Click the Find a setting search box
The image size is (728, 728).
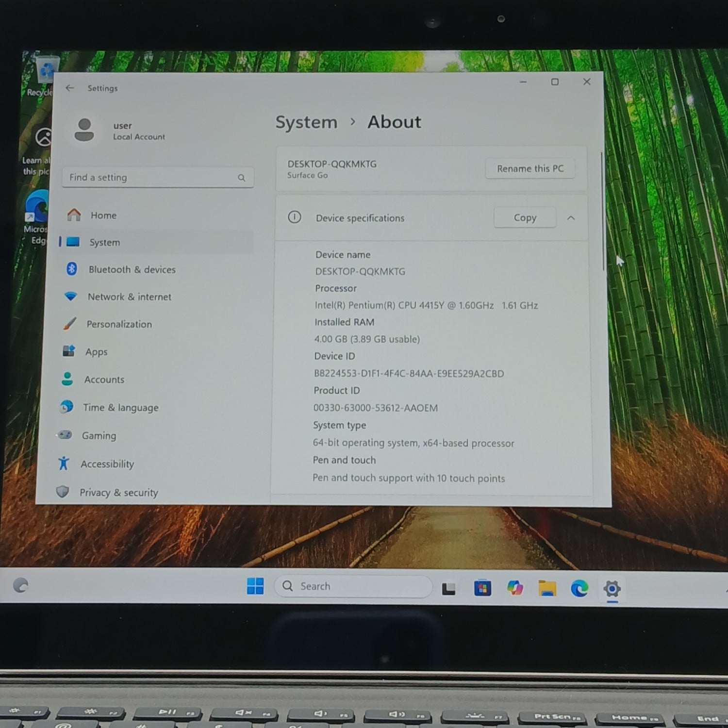point(153,178)
